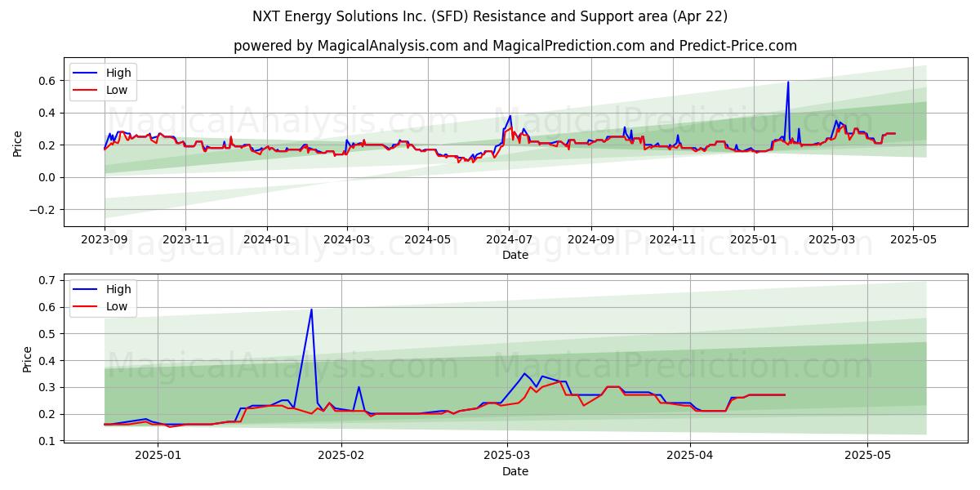The width and height of the screenshot is (980, 490).
Task: Click "Low" in the long-range chart legend
Action: coord(117,90)
